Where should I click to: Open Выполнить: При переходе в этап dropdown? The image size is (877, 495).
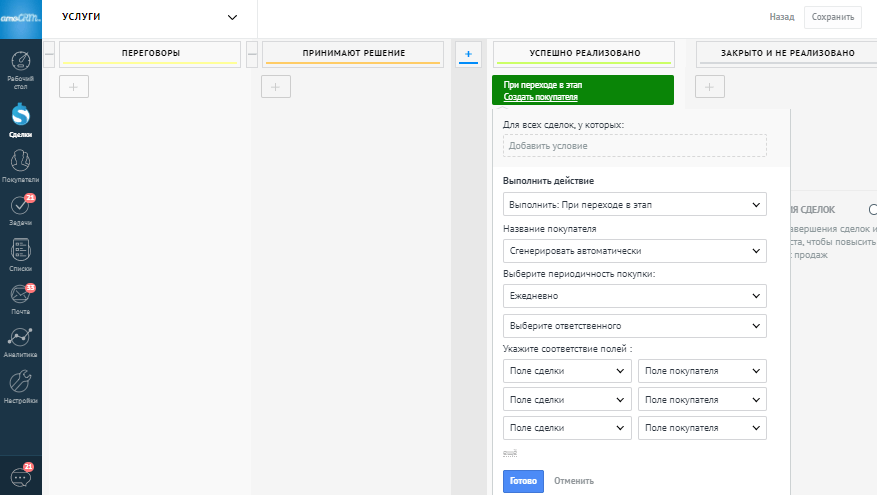point(635,205)
